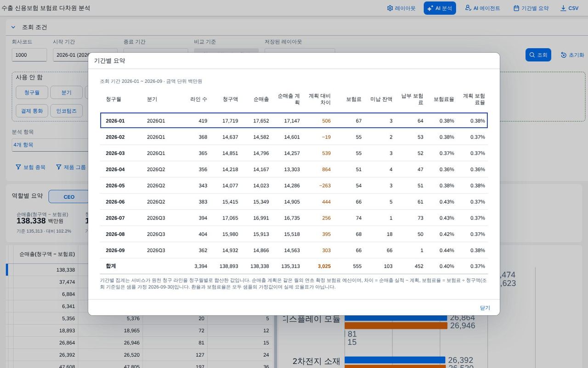Click the 3,025 total variance value
Viewport: 588px width, 368px height.
[324, 266]
